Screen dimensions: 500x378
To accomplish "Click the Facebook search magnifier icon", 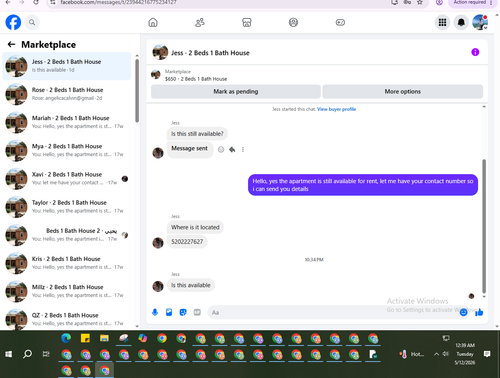I will pos(32,22).
